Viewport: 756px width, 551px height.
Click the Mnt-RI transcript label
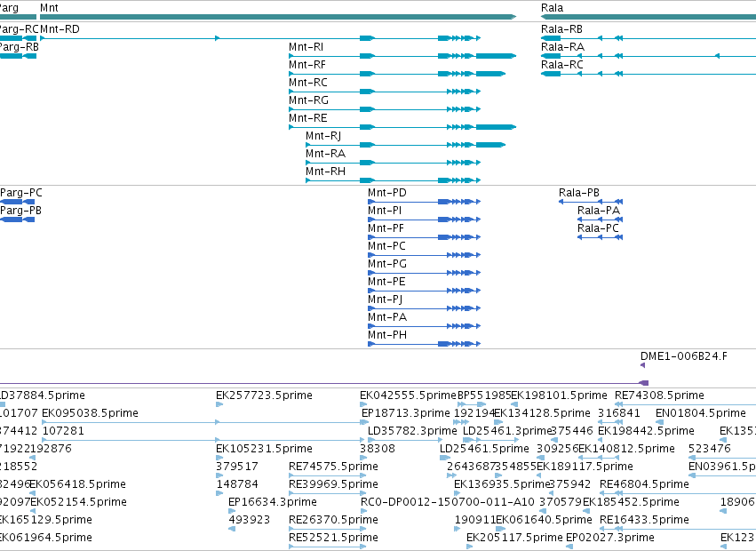pyautogui.click(x=306, y=47)
